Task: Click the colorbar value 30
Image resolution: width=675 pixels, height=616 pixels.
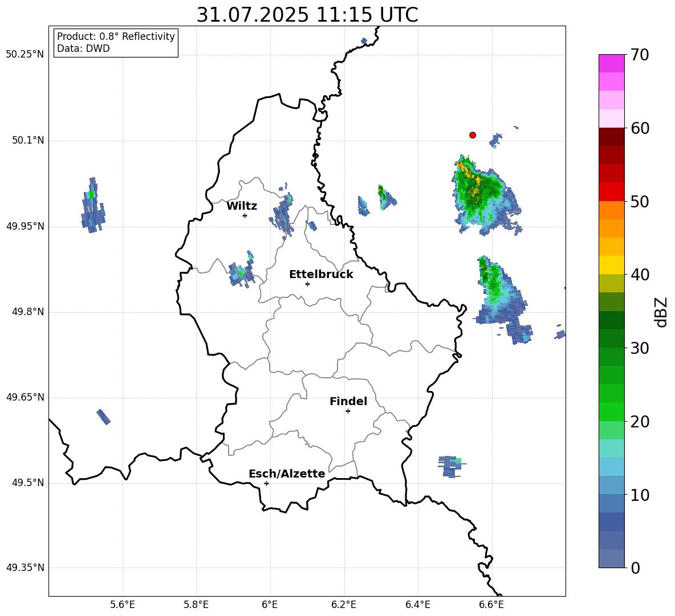Action: point(640,348)
